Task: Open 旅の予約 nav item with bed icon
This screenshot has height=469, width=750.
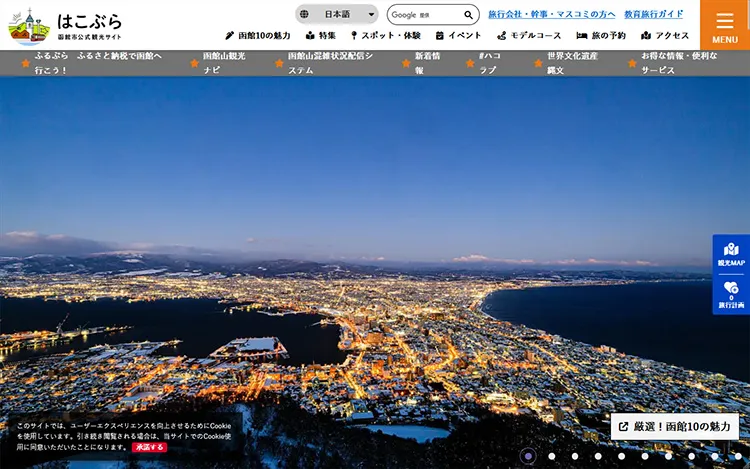Action: (601, 35)
